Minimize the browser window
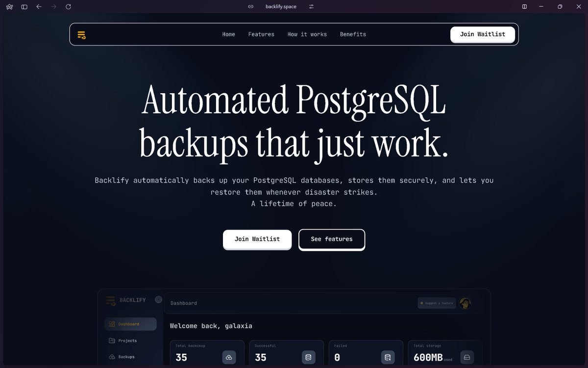The height and width of the screenshot is (368, 588). (x=541, y=6)
